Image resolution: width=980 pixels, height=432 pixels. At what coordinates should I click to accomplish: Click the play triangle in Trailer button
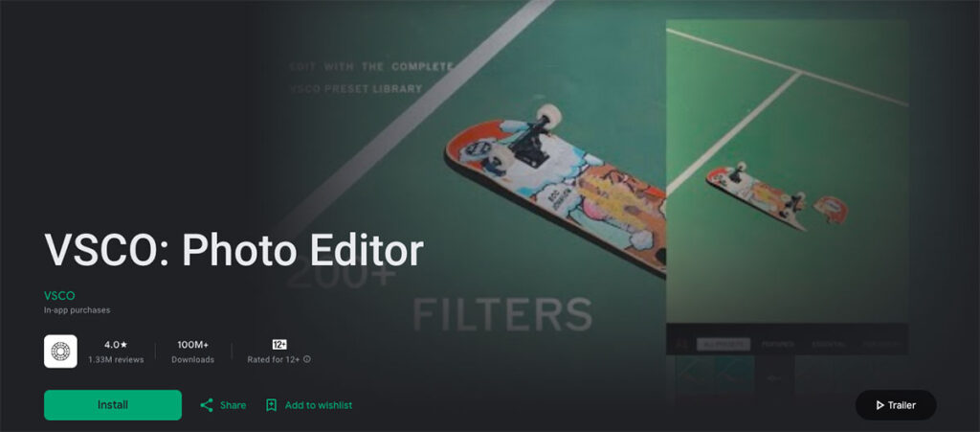point(880,405)
